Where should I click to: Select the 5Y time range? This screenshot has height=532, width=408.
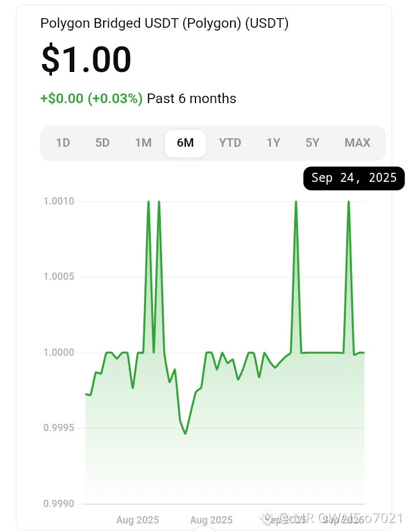313,143
